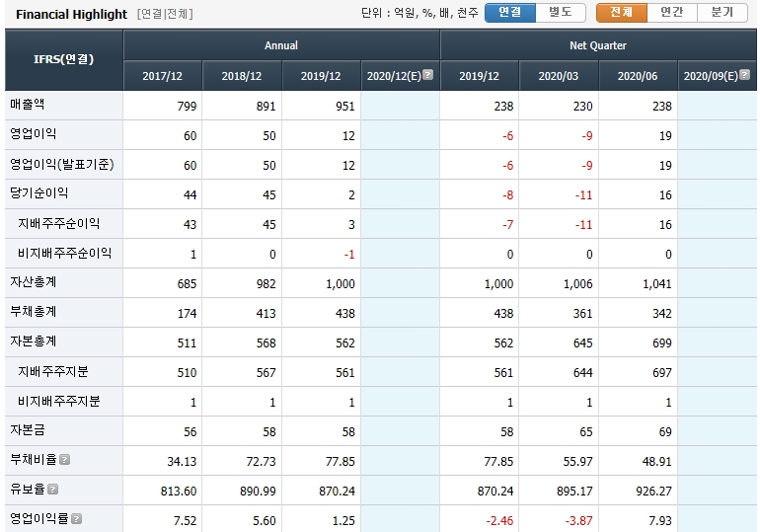Click 2017/12 asset total 685
Image resolution: width=760 pixels, height=532 pixels.
[x=188, y=284]
